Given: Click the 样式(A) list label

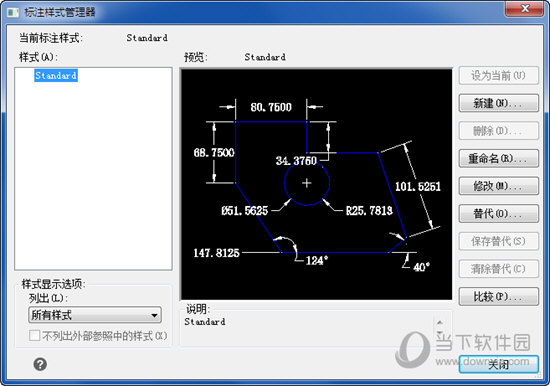Looking at the screenshot, I should tap(38, 57).
